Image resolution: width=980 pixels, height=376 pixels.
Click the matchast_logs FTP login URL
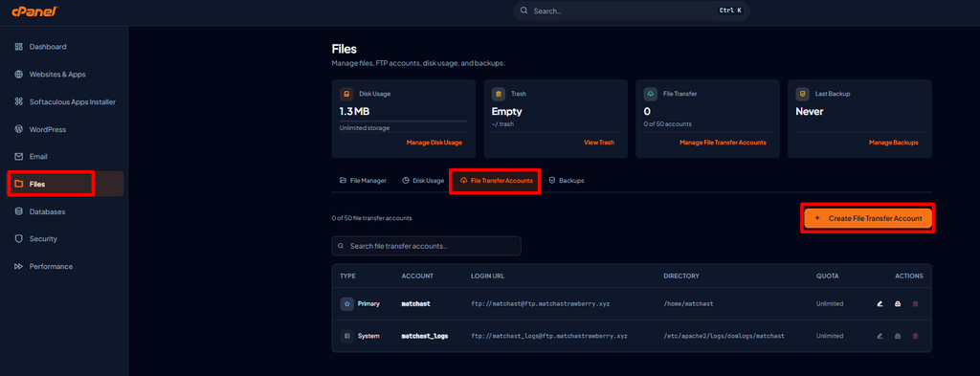(x=548, y=336)
